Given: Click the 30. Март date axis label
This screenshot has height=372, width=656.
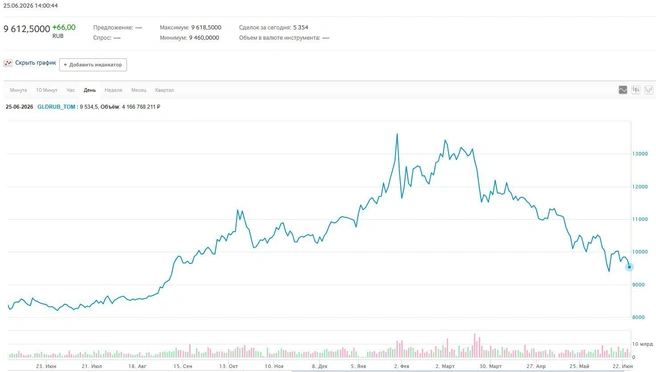Looking at the screenshot, I should pos(490,366).
